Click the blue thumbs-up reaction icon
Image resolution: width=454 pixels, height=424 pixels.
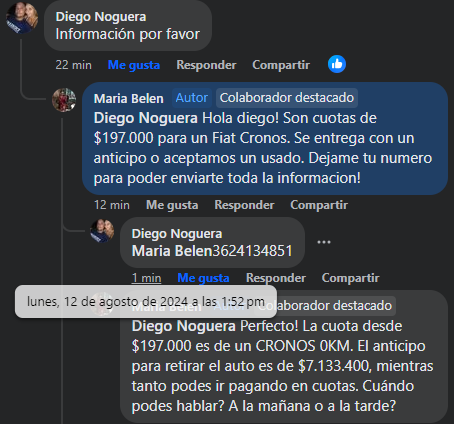tap(337, 64)
